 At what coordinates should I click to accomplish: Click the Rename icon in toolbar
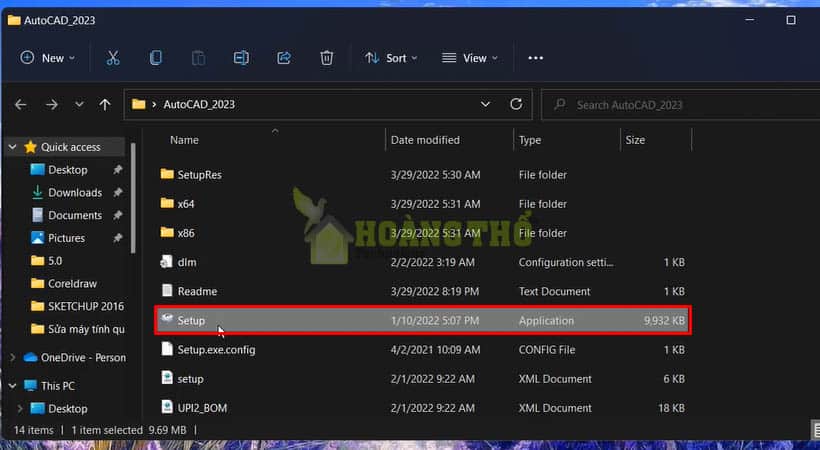click(241, 58)
